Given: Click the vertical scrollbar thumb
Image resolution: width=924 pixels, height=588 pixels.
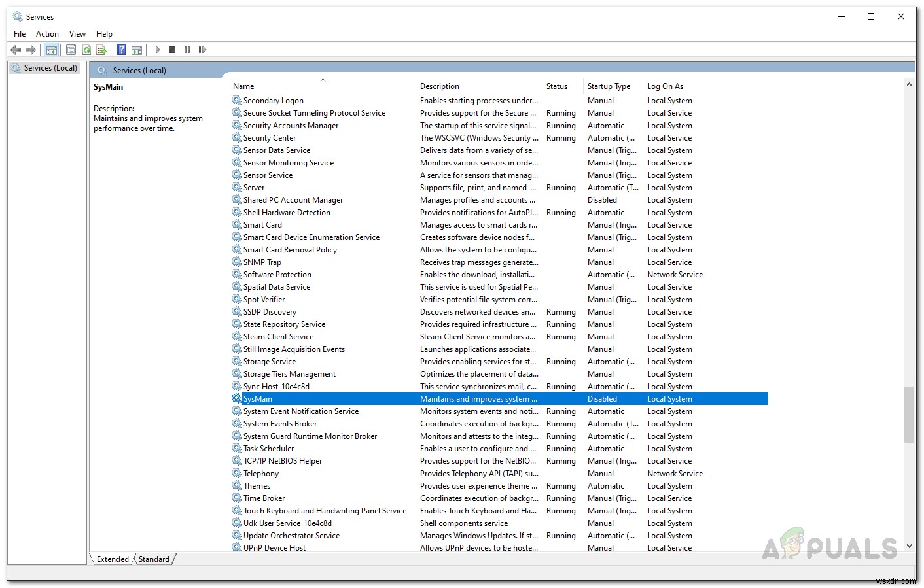Looking at the screenshot, I should pos(909,415).
